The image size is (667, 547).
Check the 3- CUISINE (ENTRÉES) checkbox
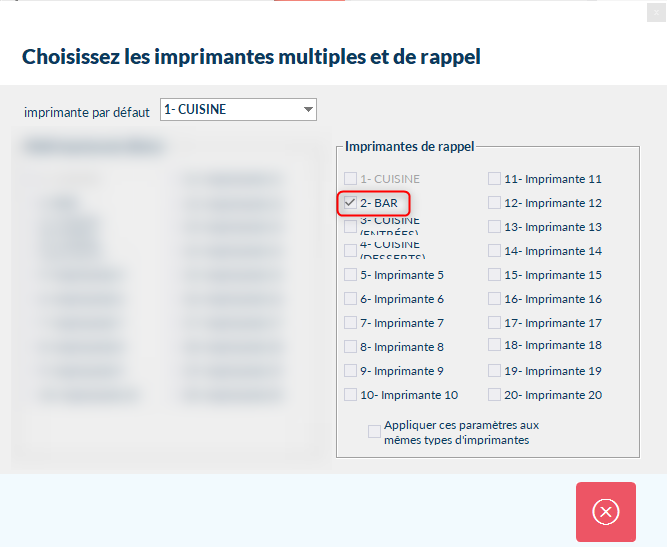[350, 227]
